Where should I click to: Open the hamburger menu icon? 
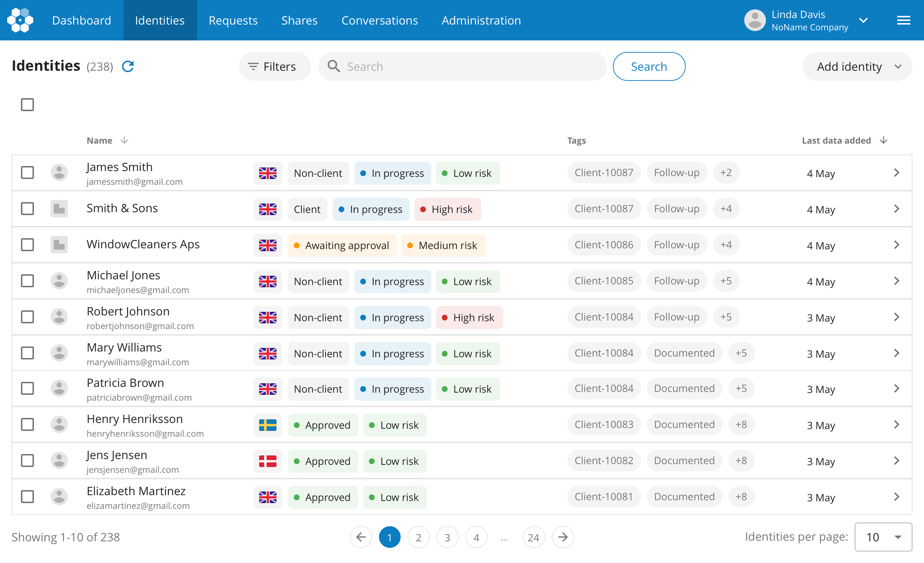click(x=903, y=20)
